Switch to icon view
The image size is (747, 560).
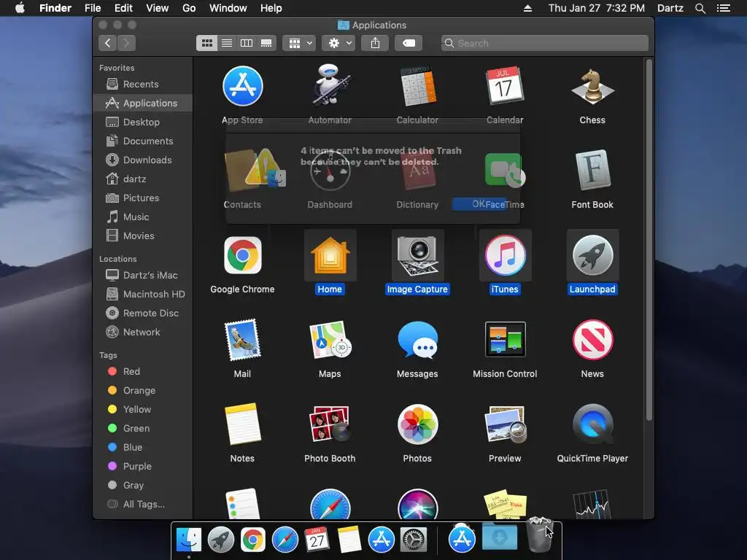(206, 43)
